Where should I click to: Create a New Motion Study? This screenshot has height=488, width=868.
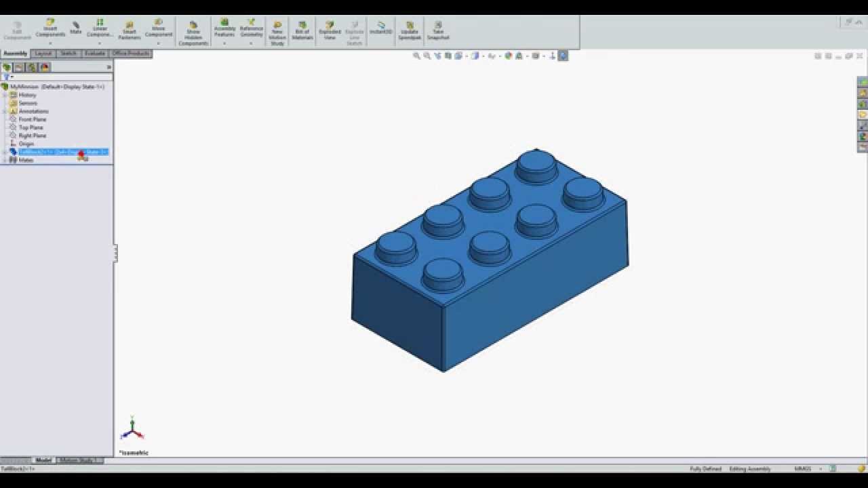click(277, 33)
